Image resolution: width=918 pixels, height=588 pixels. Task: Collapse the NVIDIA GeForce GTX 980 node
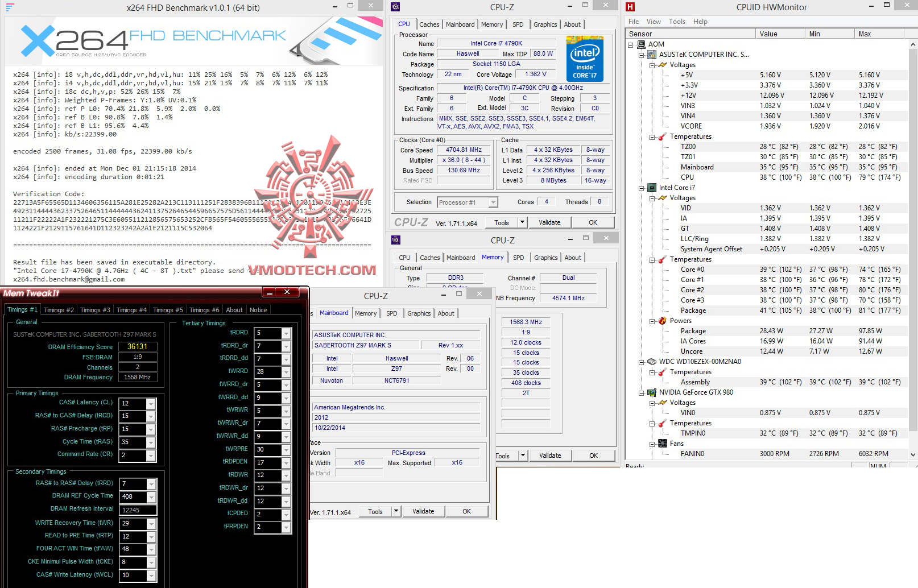click(x=642, y=392)
